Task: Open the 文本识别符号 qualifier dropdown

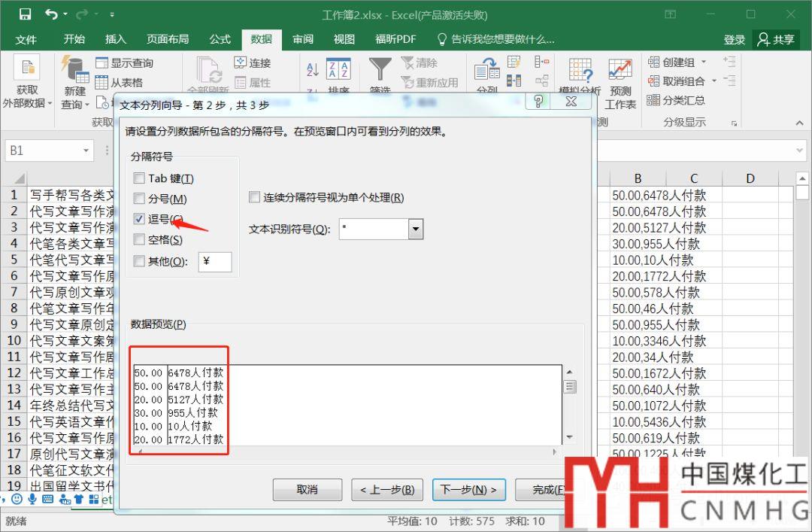Action: click(416, 229)
